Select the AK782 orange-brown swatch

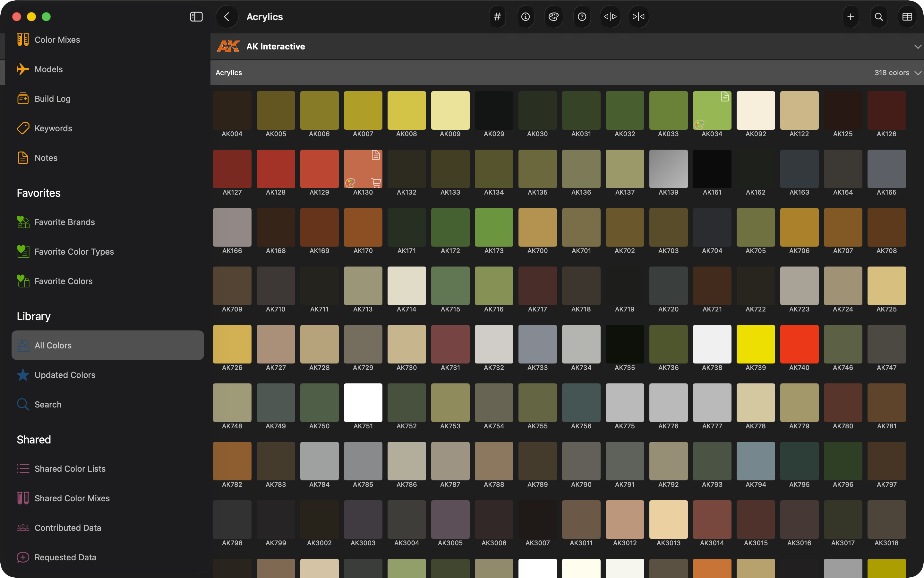point(232,461)
